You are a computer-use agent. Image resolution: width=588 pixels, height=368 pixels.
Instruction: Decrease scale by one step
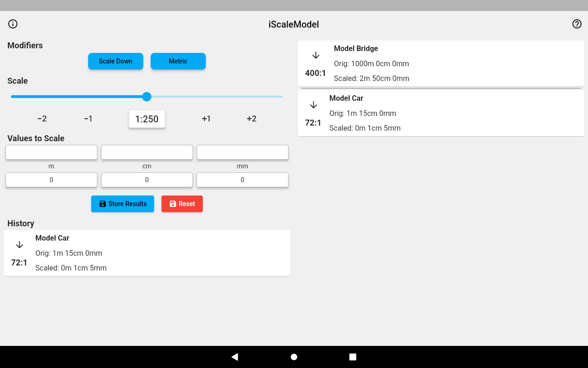tap(88, 119)
